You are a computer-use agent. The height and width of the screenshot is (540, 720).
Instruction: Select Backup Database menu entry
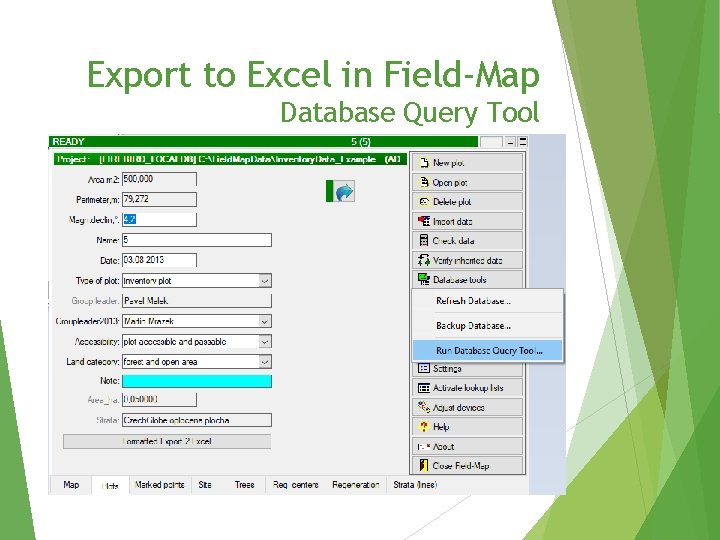pos(487,326)
